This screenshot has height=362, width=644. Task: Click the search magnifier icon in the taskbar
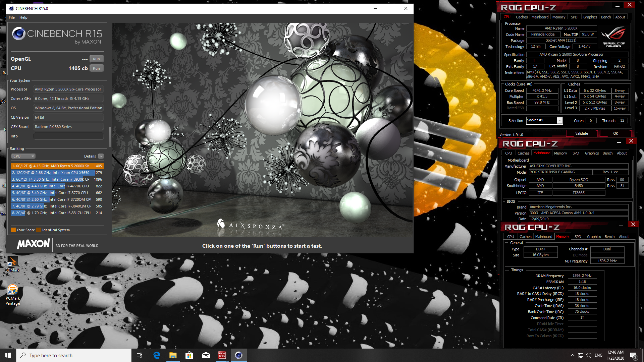click(23, 355)
